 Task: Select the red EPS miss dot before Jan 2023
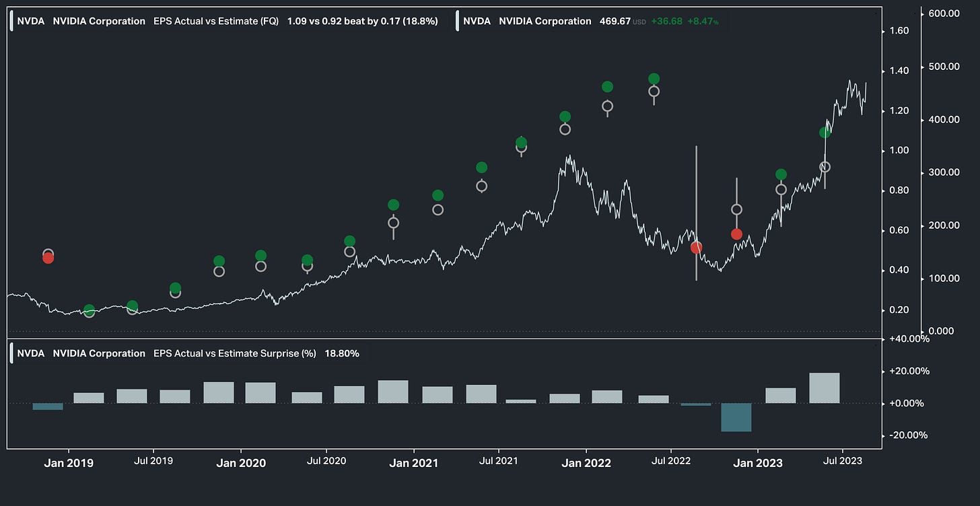pos(736,234)
